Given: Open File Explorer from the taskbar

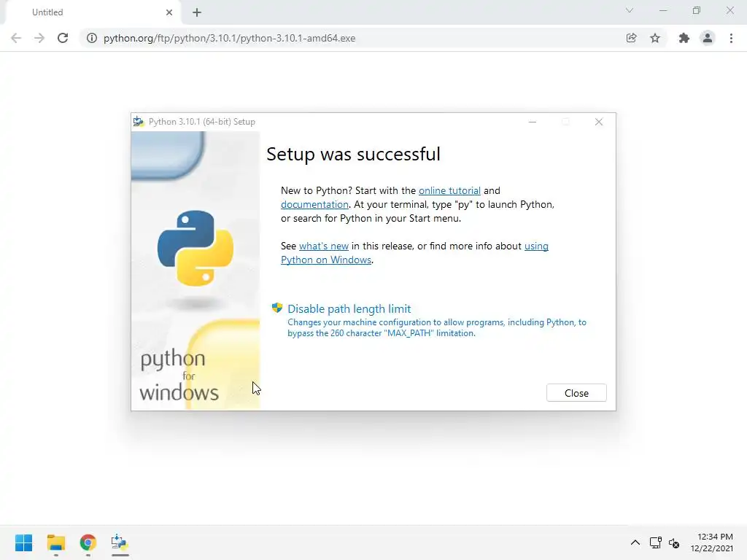Looking at the screenshot, I should [55, 542].
